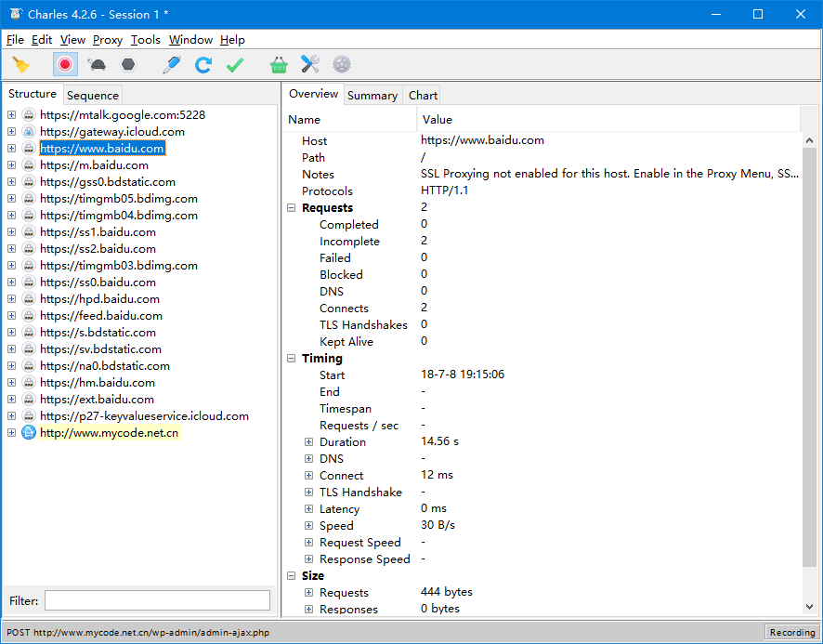Expand the Latency timing row
Image resolution: width=823 pixels, height=644 pixels.
(308, 509)
